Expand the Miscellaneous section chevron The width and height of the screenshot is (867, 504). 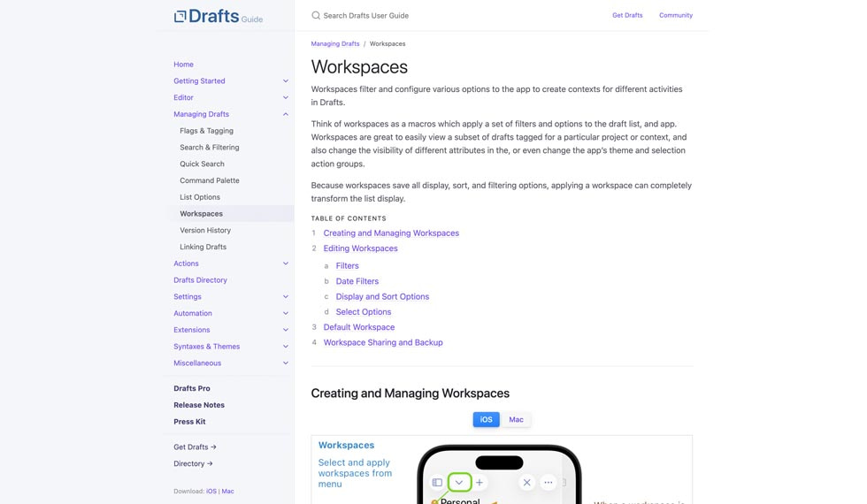click(x=285, y=363)
